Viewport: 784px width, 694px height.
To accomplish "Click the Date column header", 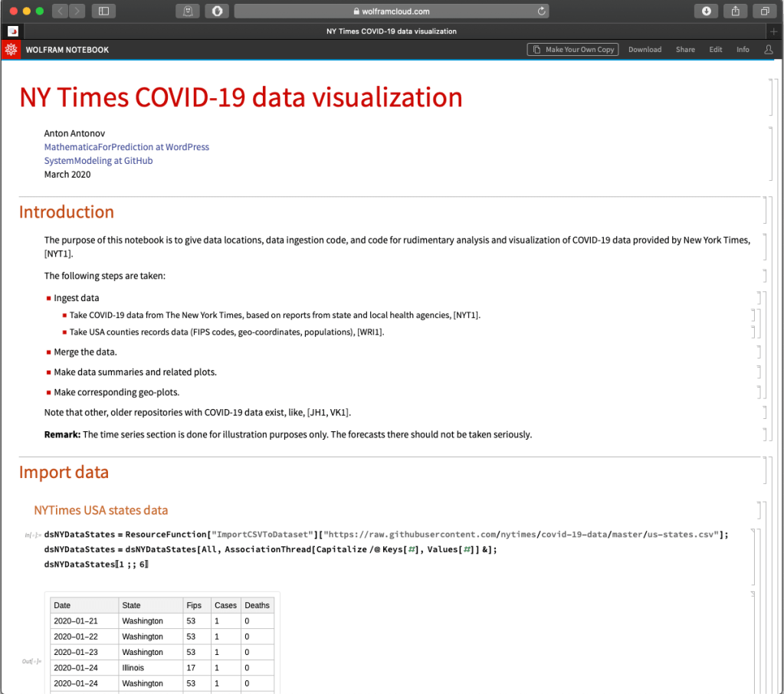I will tap(84, 605).
